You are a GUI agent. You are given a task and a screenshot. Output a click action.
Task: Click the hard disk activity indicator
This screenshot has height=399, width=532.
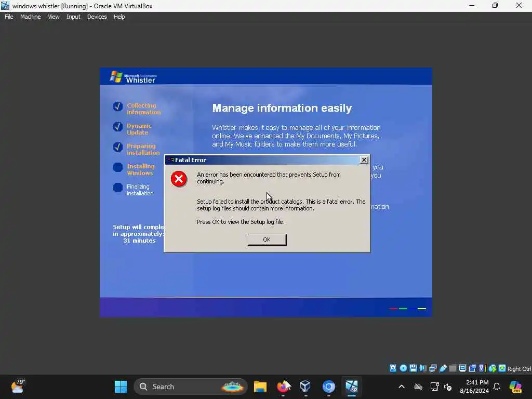click(x=393, y=368)
